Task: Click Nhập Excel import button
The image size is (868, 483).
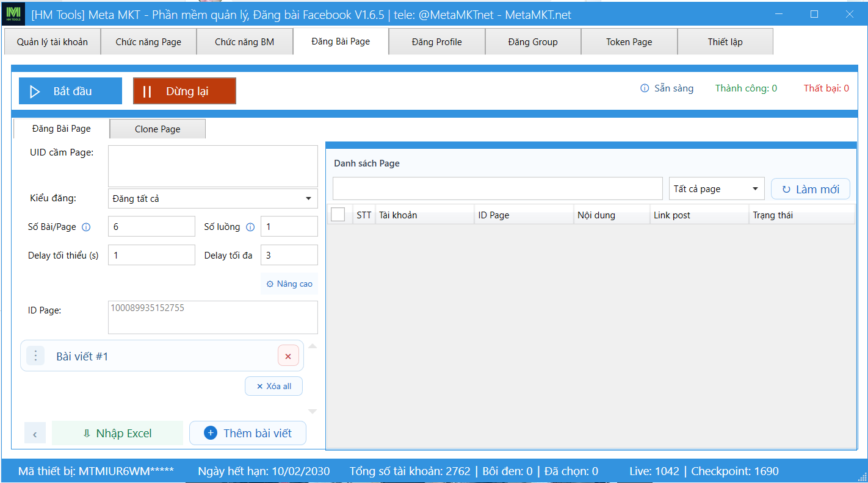Action: (x=117, y=433)
